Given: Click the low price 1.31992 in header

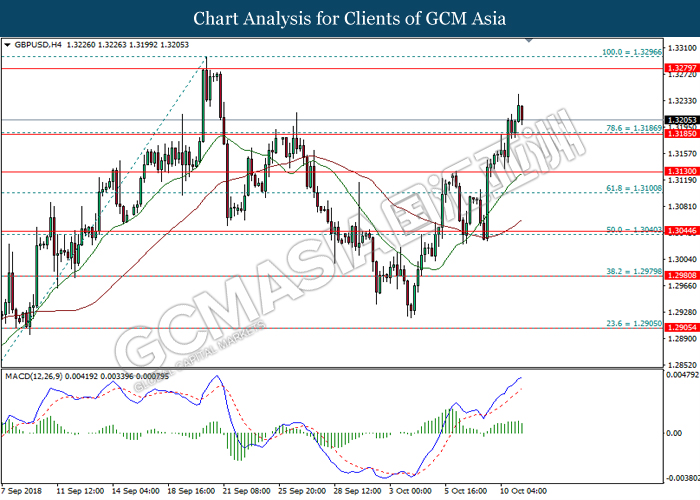Looking at the screenshot, I should point(143,45).
